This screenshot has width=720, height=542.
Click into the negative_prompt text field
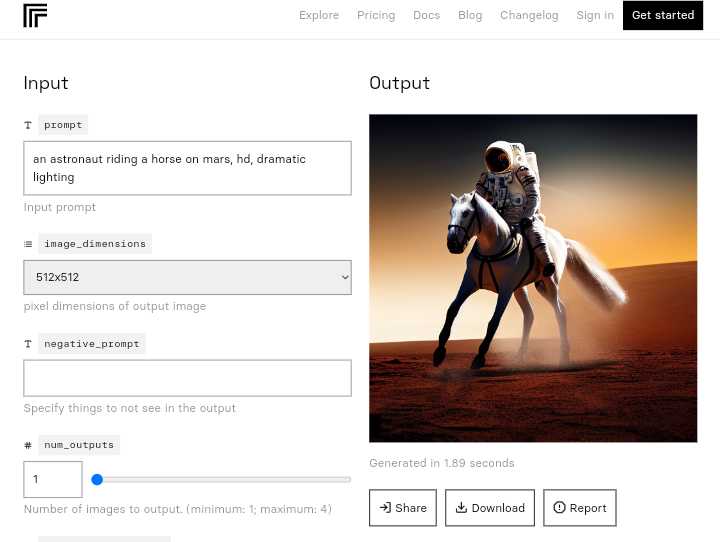(x=187, y=378)
